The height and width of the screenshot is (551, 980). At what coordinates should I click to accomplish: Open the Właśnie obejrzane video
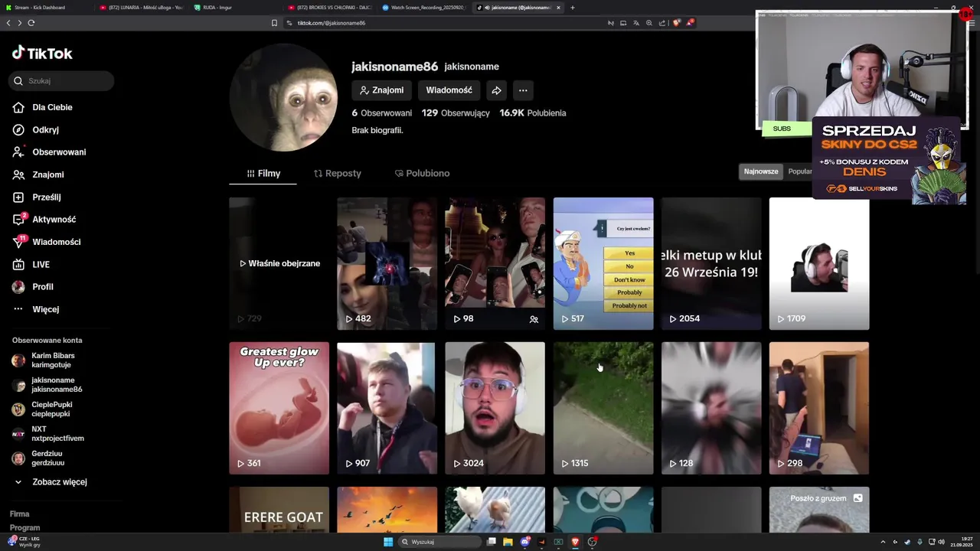[x=279, y=263]
